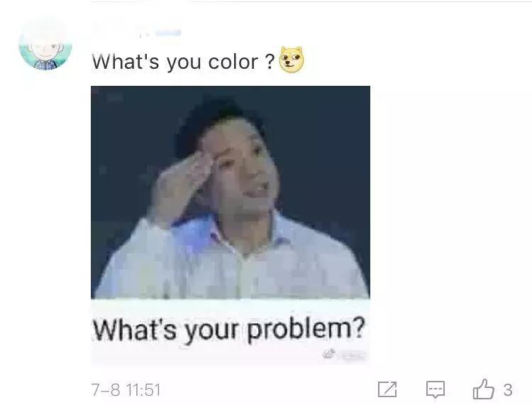Viewport: 532px width, 405px height.
Task: Click the word "color" in the comment
Action: [x=233, y=62]
